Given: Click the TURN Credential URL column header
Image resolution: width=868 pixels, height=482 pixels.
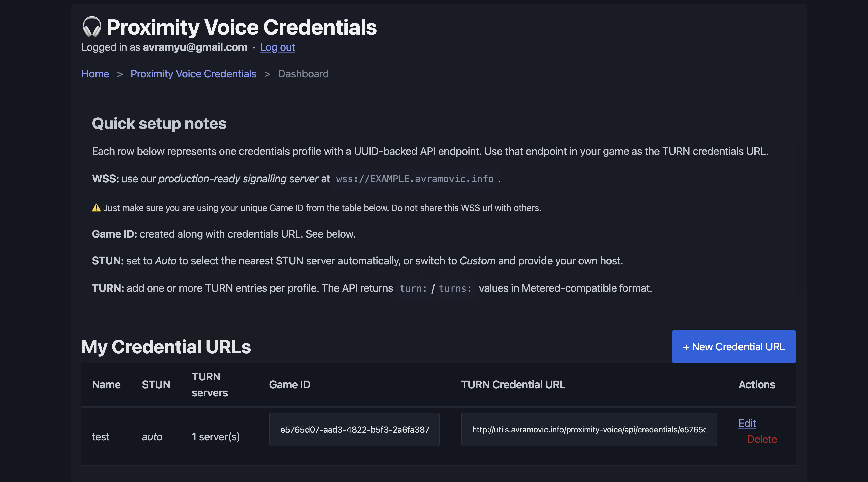Looking at the screenshot, I should 512,384.
